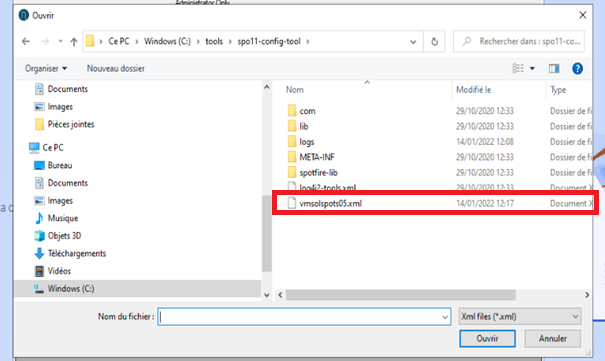
Task: Click the Ouvrir button
Action: 487,339
